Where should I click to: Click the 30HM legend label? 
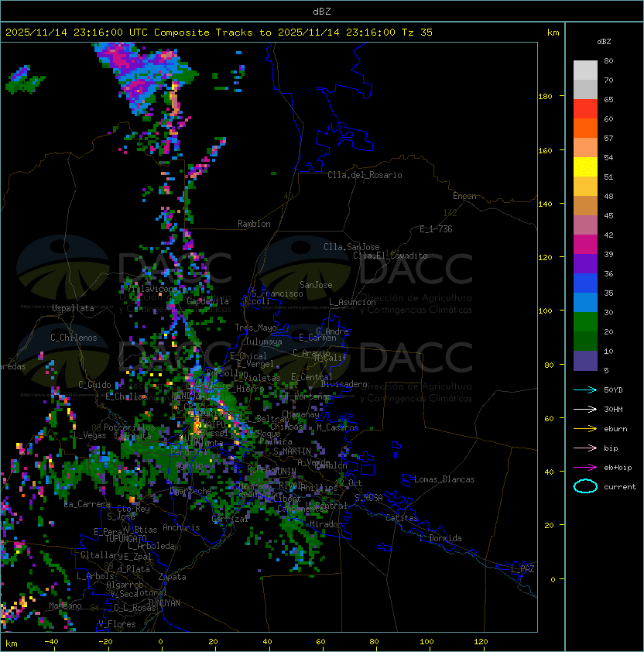click(x=613, y=409)
